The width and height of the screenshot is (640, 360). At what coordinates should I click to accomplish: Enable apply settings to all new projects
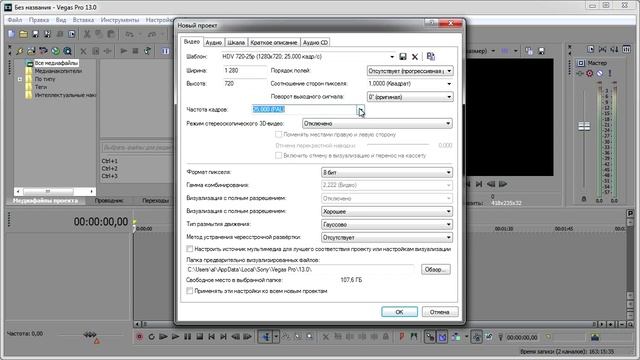190,291
